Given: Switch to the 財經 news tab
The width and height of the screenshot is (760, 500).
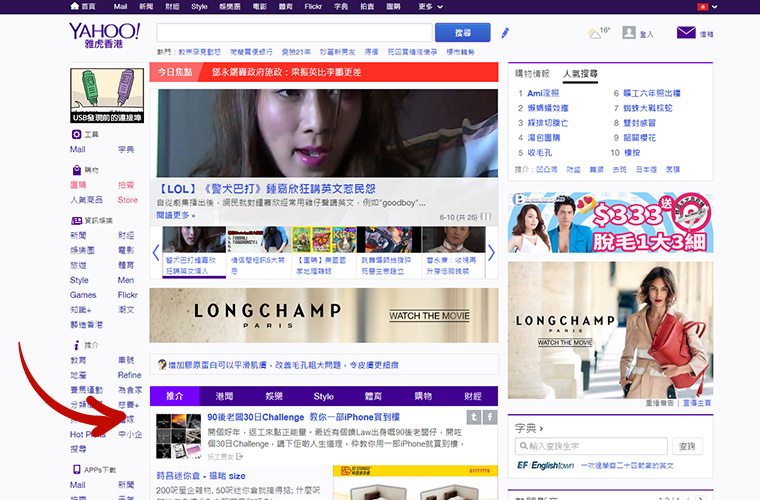Looking at the screenshot, I should click(x=473, y=396).
